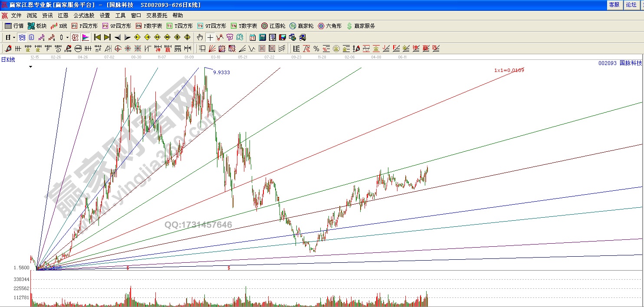
Task: Select the percent (%) drawing tool
Action: (x=316, y=49)
